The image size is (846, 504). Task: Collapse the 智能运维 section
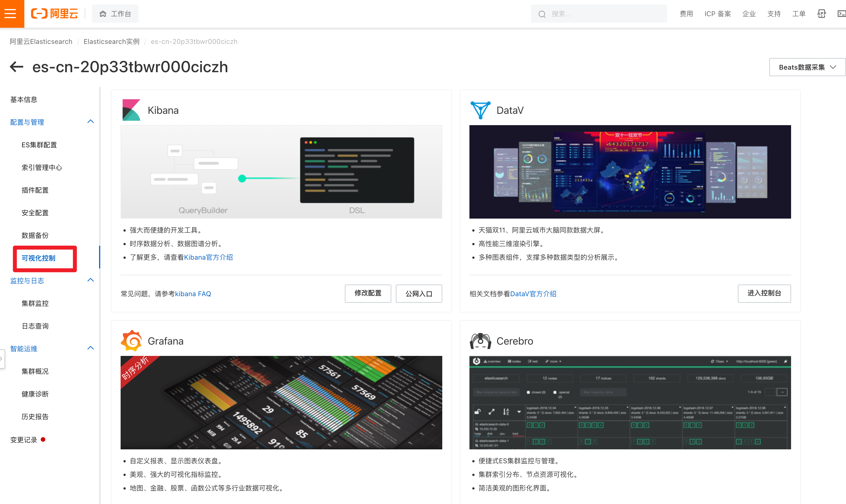(x=90, y=348)
